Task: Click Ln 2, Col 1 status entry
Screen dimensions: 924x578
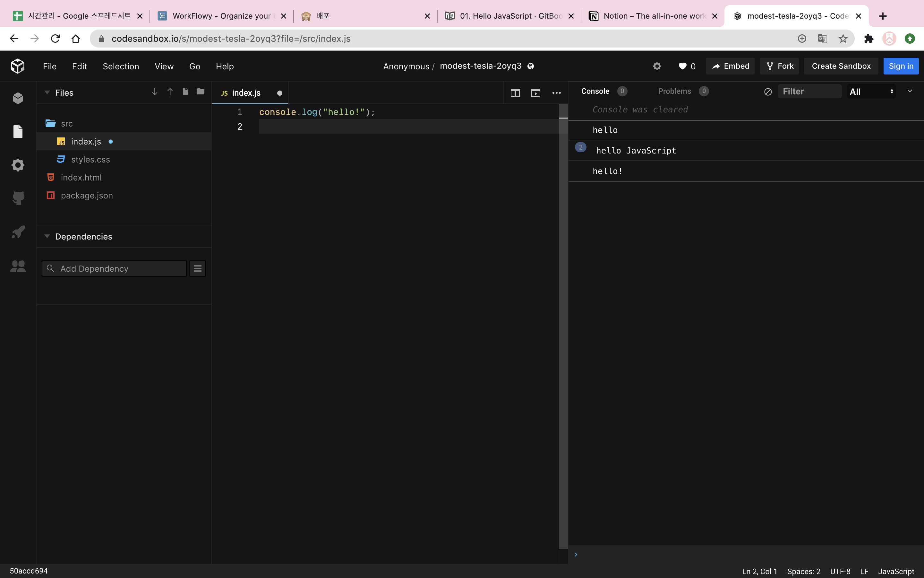Action: [x=759, y=572]
